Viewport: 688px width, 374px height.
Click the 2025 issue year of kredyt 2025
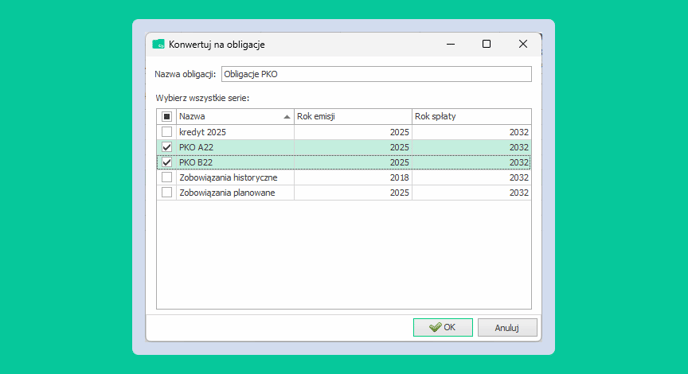pyautogui.click(x=353, y=132)
